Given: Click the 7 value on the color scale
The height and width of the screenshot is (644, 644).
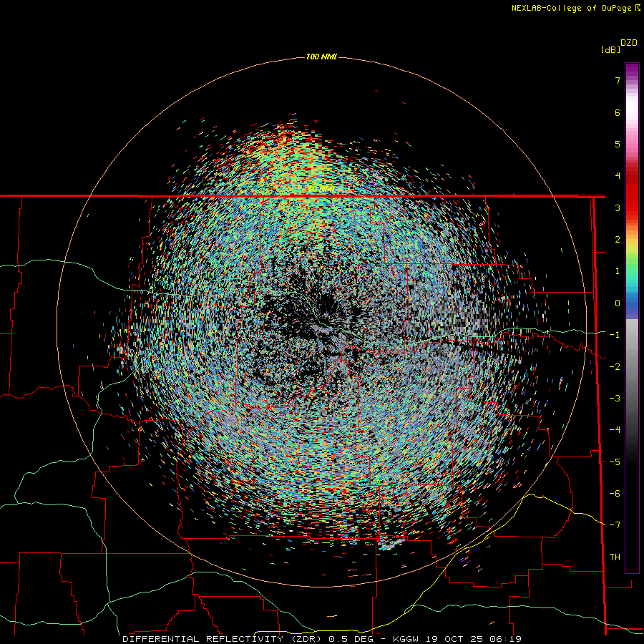Looking at the screenshot, I should 618,80.
